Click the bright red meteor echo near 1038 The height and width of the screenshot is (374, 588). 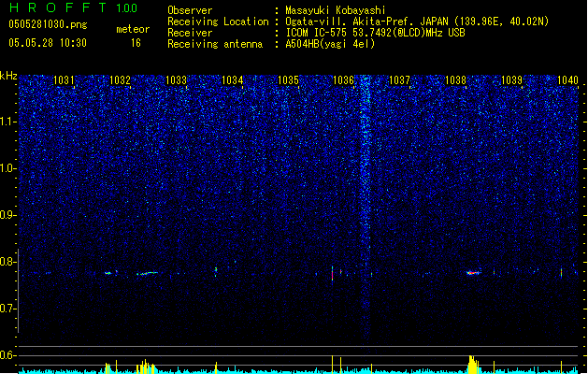[x=474, y=273]
